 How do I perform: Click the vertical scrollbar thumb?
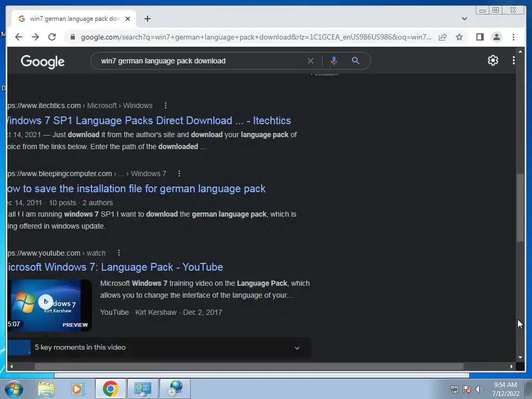(x=520, y=208)
